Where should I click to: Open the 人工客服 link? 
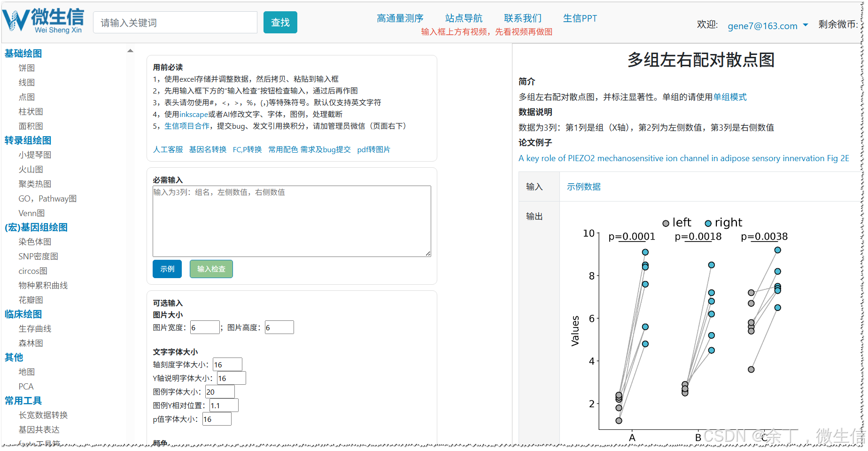pos(168,149)
